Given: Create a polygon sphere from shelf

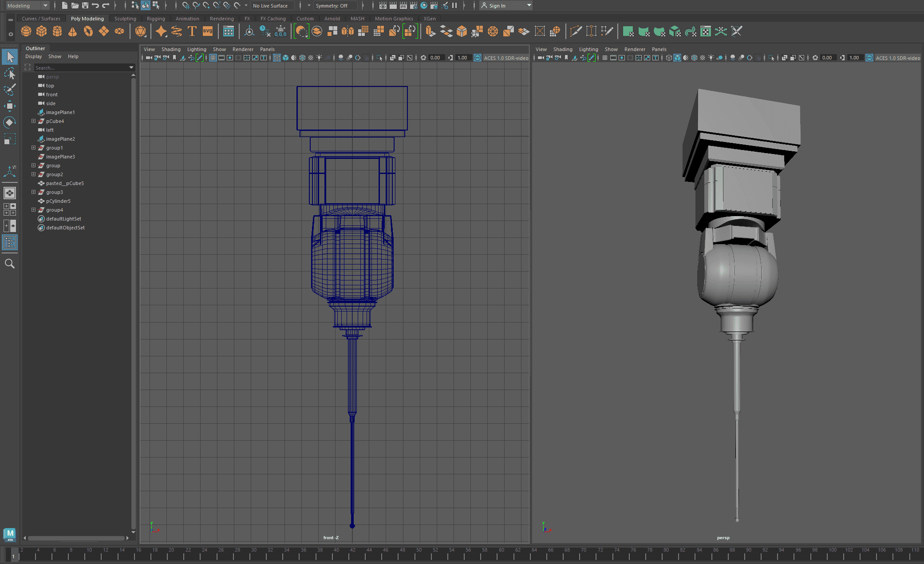Looking at the screenshot, I should 26,32.
